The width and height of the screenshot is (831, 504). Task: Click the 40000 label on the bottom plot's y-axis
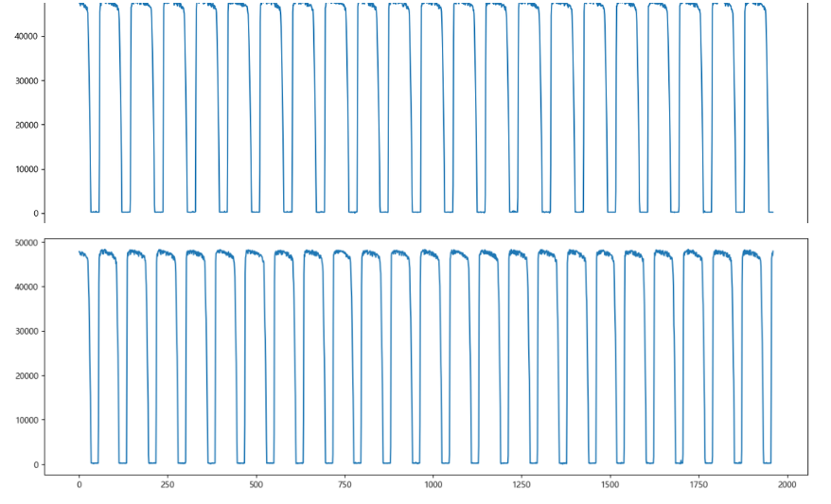click(27, 287)
